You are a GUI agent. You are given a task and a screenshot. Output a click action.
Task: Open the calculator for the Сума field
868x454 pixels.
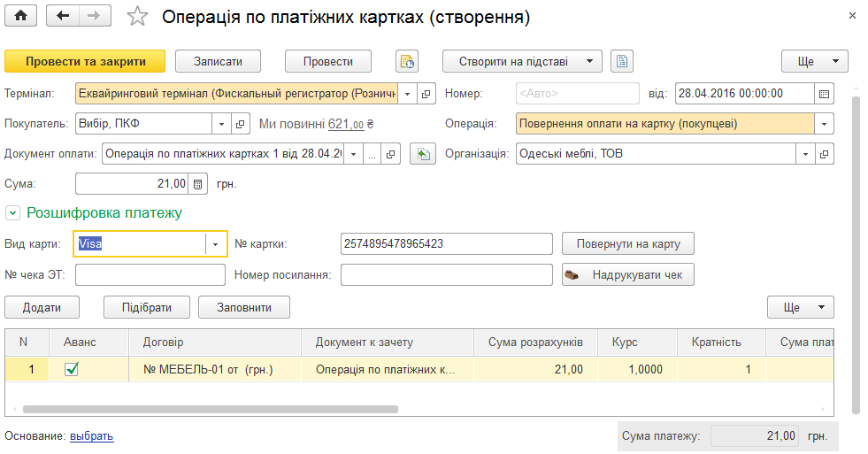click(x=197, y=184)
